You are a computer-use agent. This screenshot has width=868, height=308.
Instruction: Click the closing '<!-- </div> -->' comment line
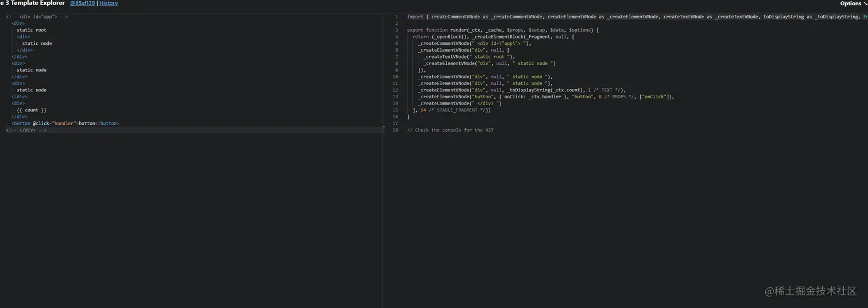coord(26,130)
